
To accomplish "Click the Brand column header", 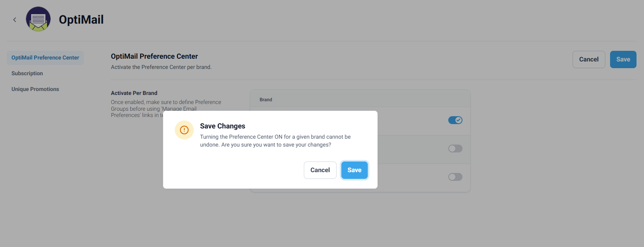I will [266, 100].
